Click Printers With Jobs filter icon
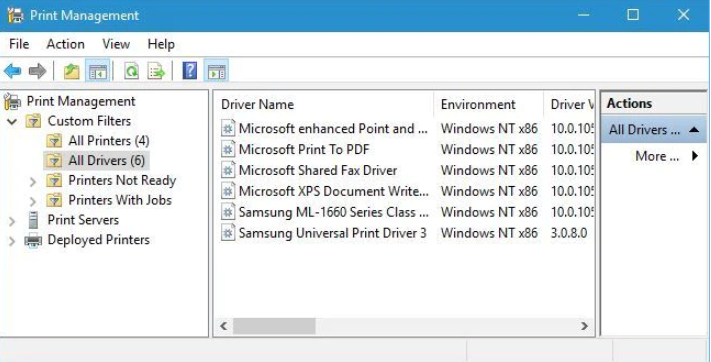Viewport: 711px width, 362px height. coord(54,200)
